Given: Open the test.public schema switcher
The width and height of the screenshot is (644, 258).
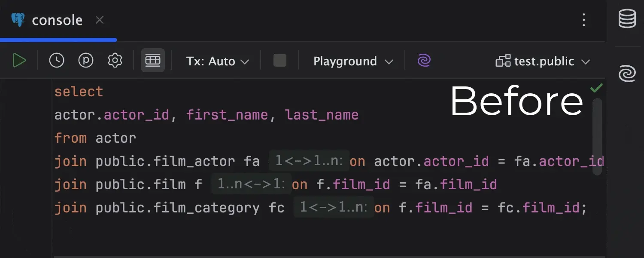Looking at the screenshot, I should coord(542,61).
